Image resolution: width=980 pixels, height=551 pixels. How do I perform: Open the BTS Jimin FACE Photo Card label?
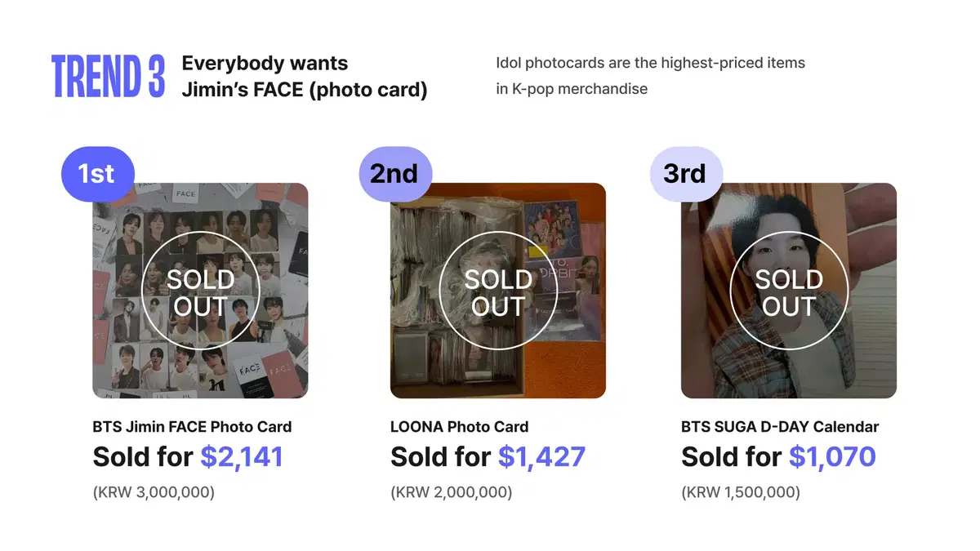point(192,427)
